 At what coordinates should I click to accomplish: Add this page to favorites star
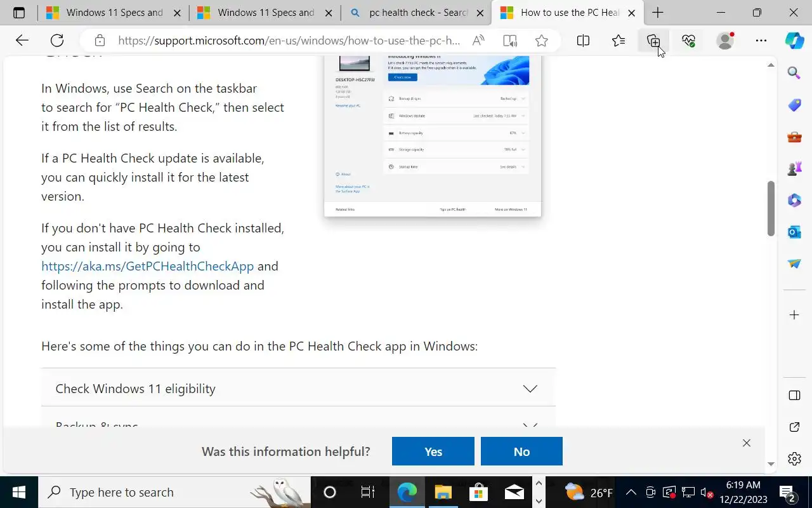(x=541, y=41)
